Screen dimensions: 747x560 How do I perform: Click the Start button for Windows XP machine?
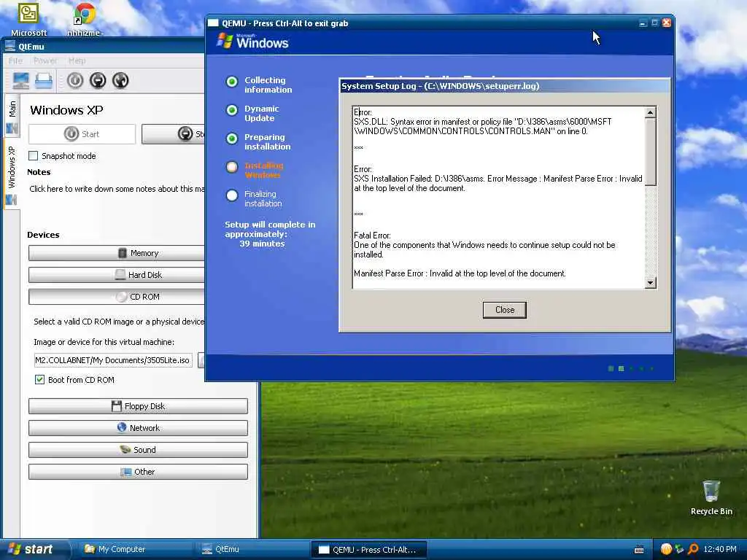[82, 134]
